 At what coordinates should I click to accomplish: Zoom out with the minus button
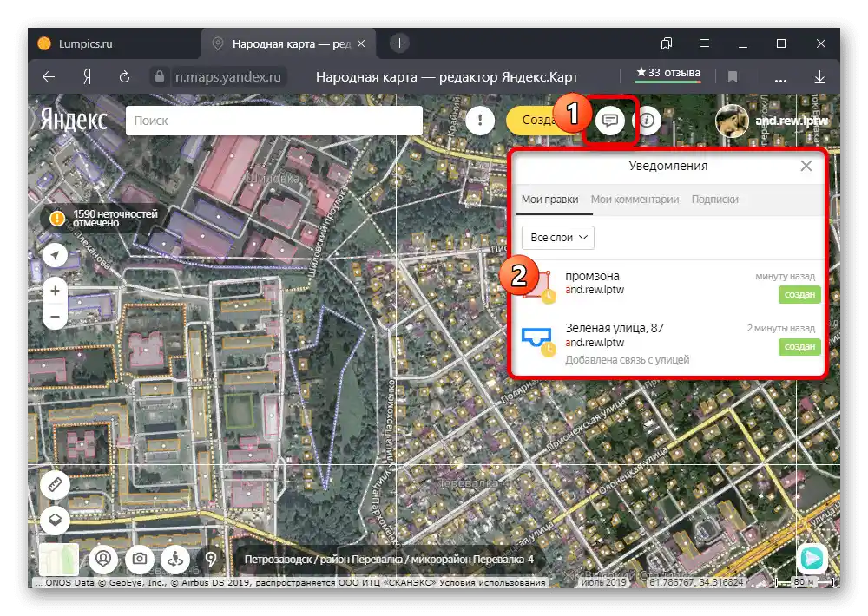coord(56,317)
